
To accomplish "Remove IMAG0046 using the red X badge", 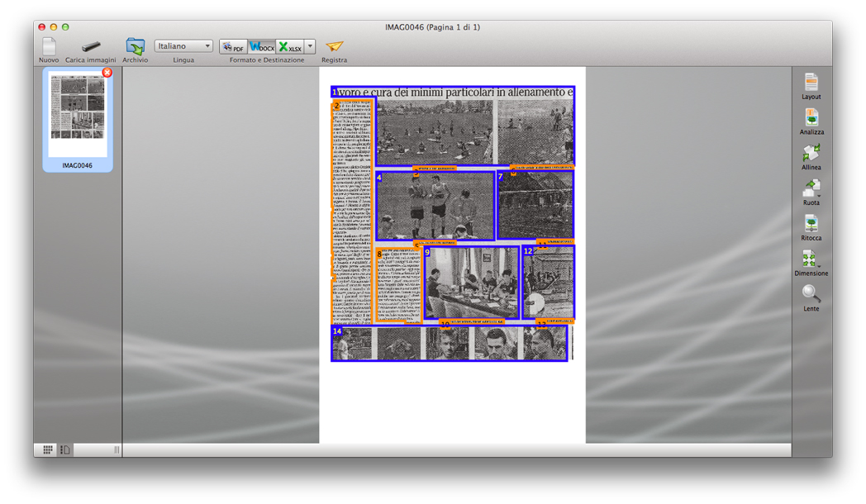I will click(x=107, y=73).
